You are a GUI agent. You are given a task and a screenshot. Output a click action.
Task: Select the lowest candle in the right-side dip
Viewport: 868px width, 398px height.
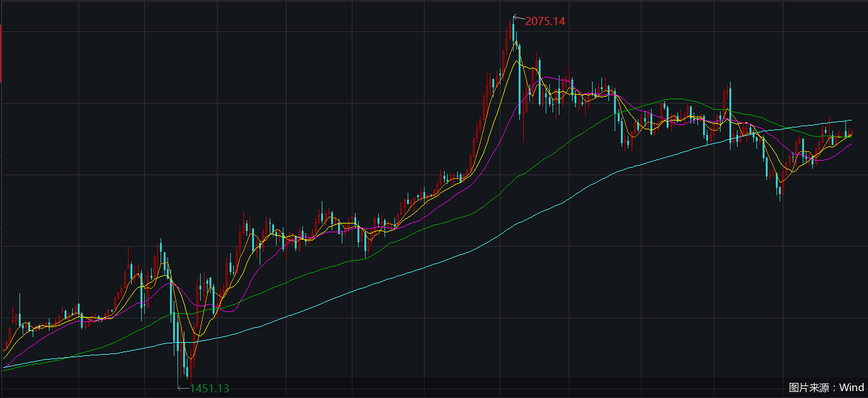[x=780, y=188]
